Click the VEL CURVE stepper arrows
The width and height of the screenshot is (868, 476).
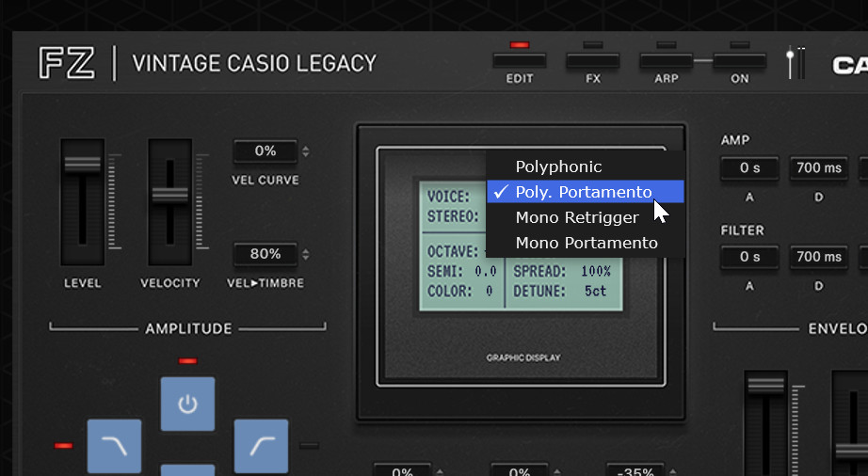click(305, 151)
